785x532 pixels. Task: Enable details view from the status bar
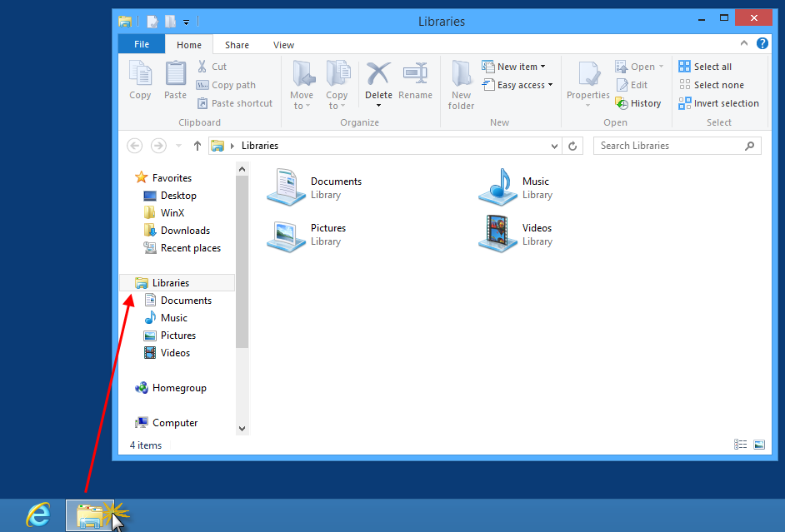pos(740,444)
